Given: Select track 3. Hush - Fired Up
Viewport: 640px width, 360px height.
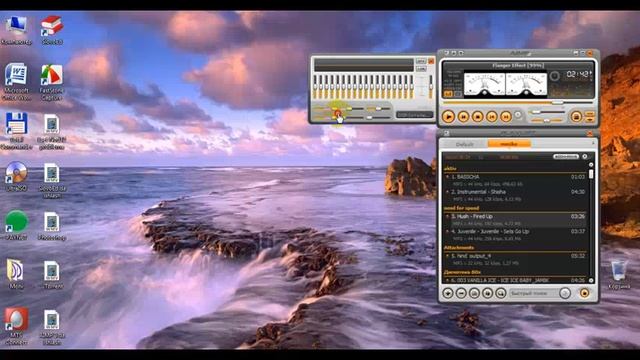Looking at the screenshot, I should (516, 220).
